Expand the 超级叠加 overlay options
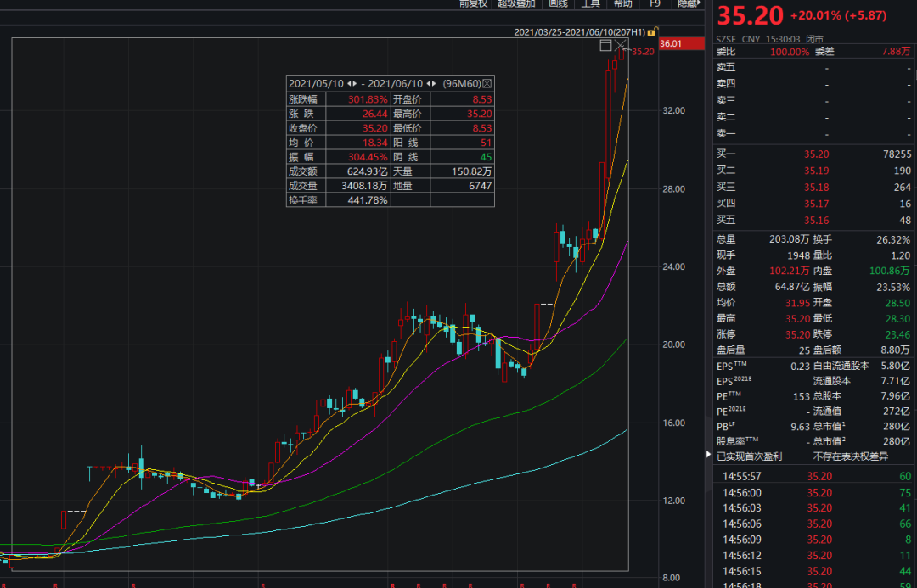The image size is (917, 588). (x=516, y=3)
